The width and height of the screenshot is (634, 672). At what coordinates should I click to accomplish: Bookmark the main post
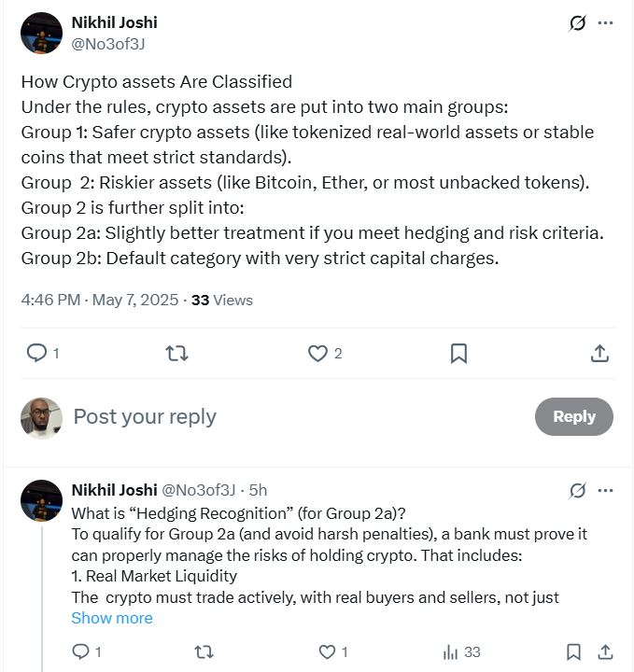point(458,353)
